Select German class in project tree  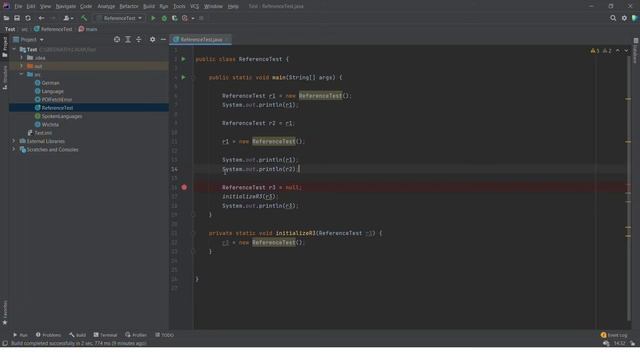[x=50, y=83]
